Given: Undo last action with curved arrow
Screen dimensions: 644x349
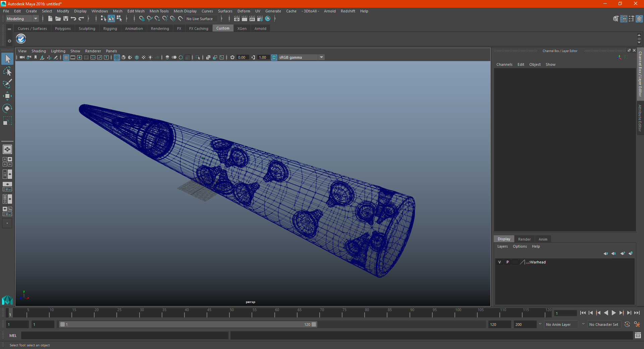Looking at the screenshot, I should [73, 19].
